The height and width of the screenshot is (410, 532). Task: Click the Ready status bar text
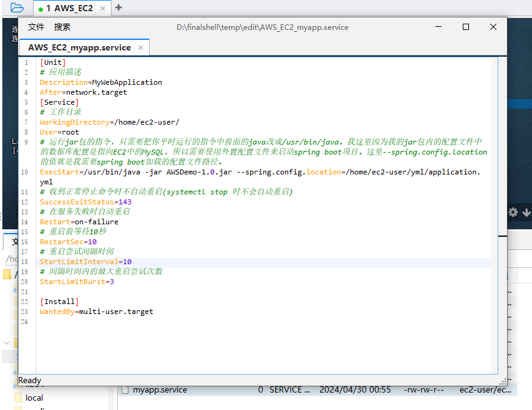[x=29, y=381]
